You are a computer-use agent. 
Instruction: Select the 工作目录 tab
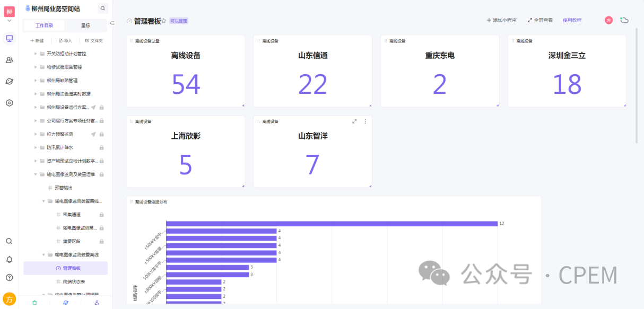point(44,25)
